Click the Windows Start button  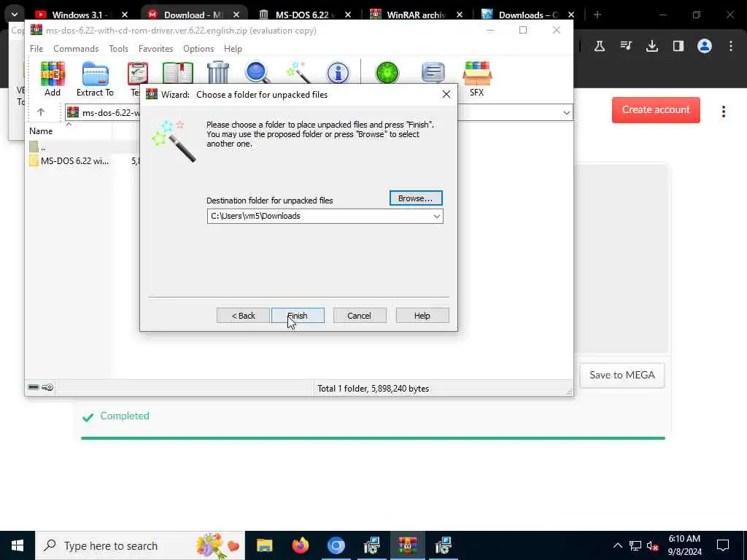pyautogui.click(x=18, y=545)
